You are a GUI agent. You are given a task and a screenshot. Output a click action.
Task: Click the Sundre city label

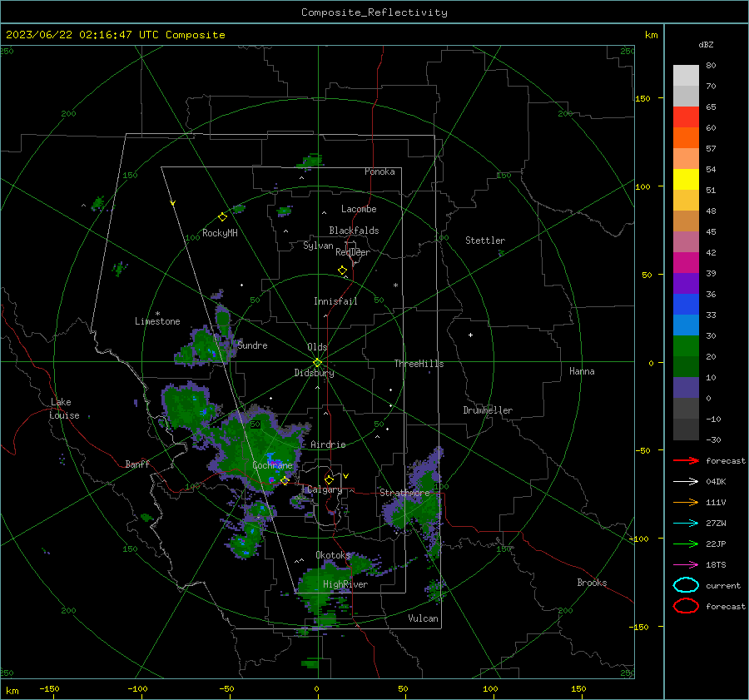252,345
